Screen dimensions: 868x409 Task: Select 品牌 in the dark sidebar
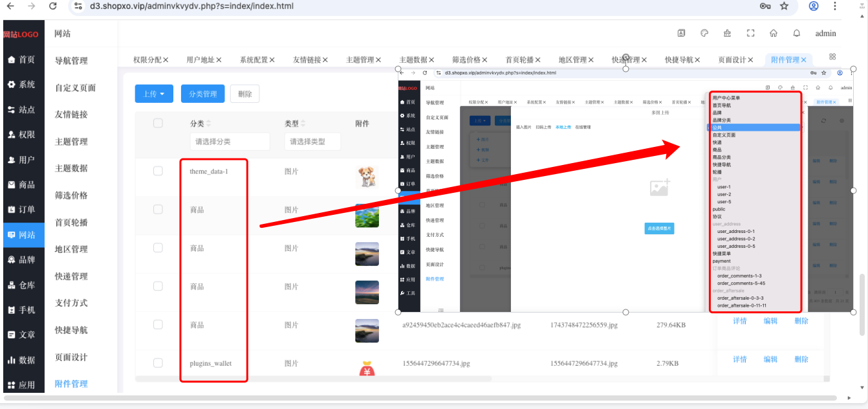coord(22,260)
